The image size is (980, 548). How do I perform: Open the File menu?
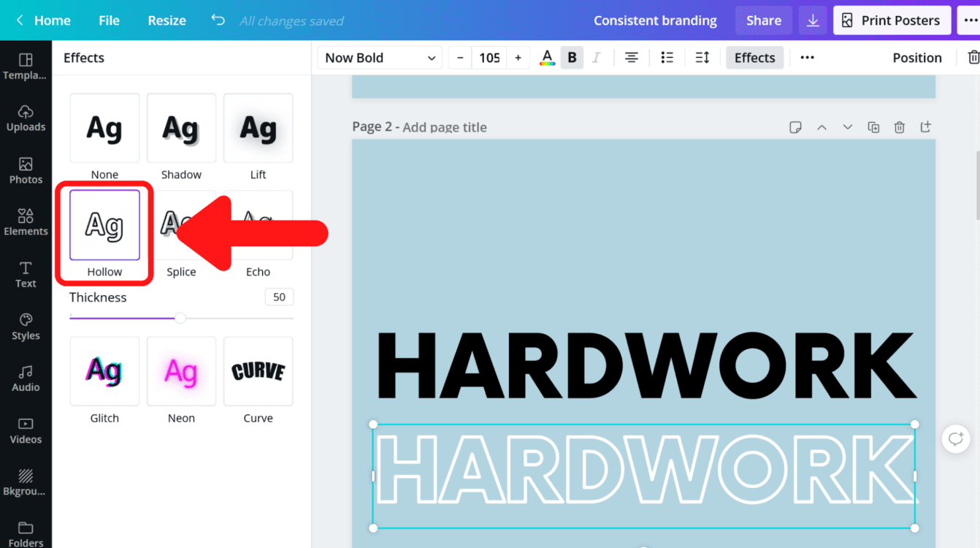click(x=108, y=20)
